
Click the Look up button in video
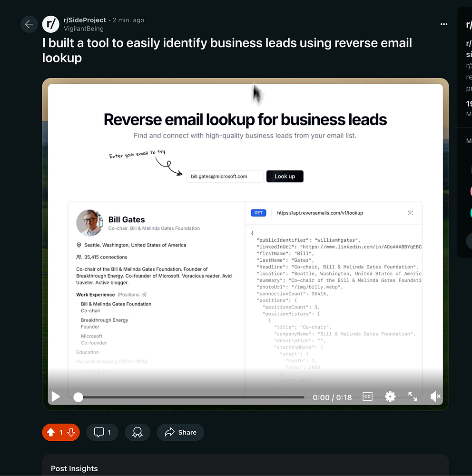point(285,177)
